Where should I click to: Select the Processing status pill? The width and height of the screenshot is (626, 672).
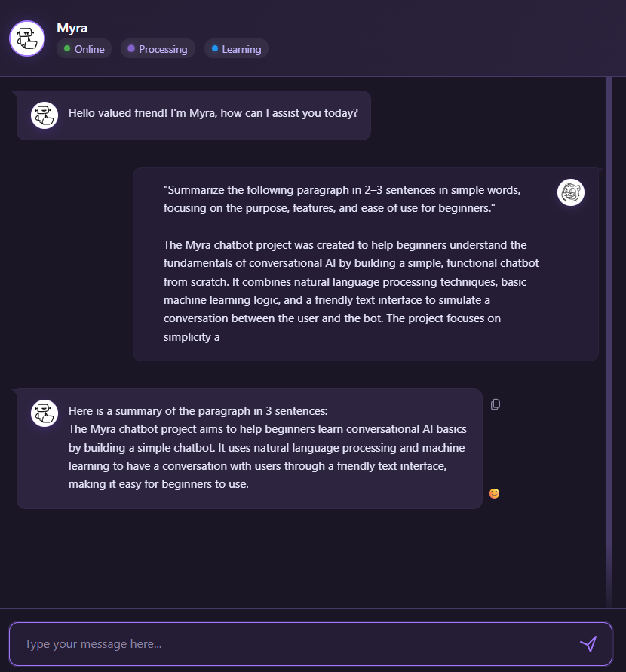click(x=158, y=49)
